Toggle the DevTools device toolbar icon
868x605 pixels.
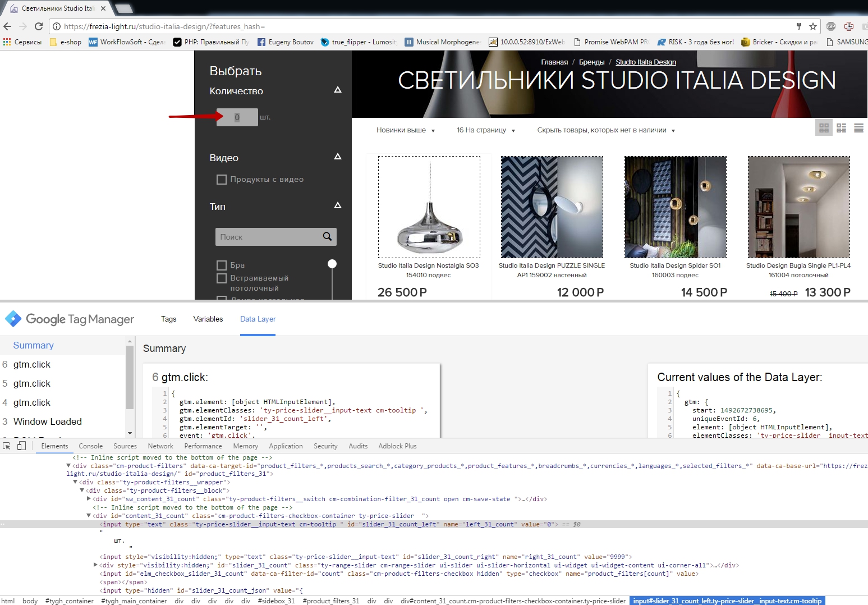21,446
